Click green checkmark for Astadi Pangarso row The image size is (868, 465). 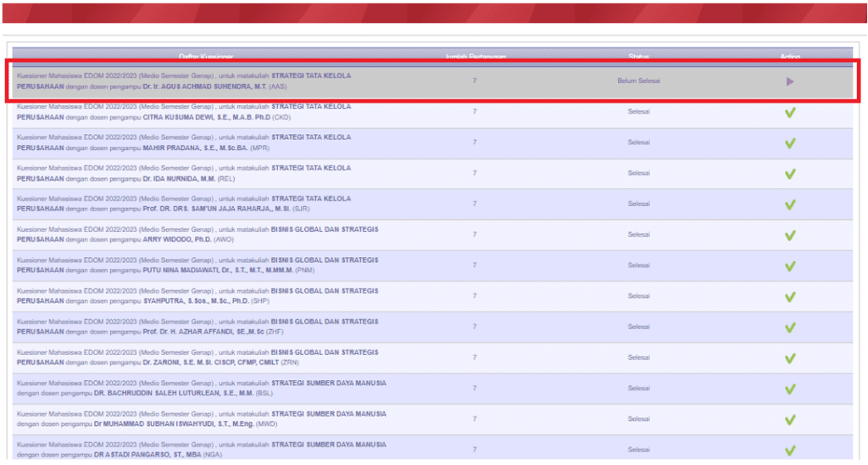point(790,450)
